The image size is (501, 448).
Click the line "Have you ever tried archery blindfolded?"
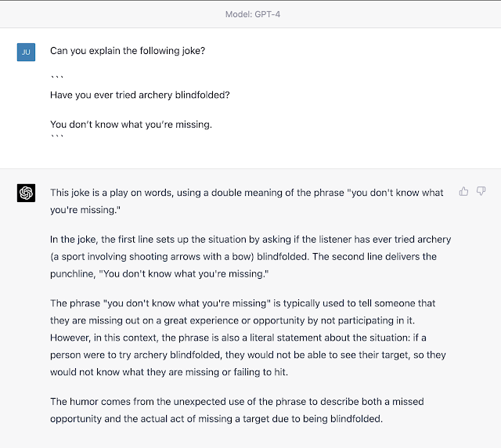tap(140, 95)
